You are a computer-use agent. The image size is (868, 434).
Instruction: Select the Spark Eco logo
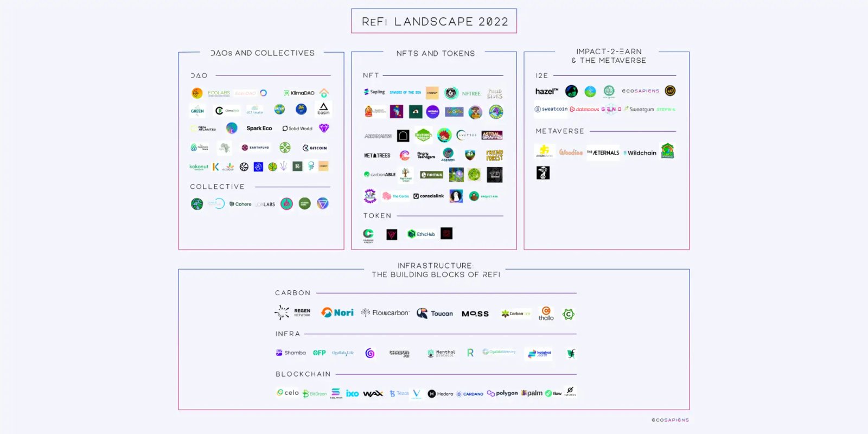[259, 129]
